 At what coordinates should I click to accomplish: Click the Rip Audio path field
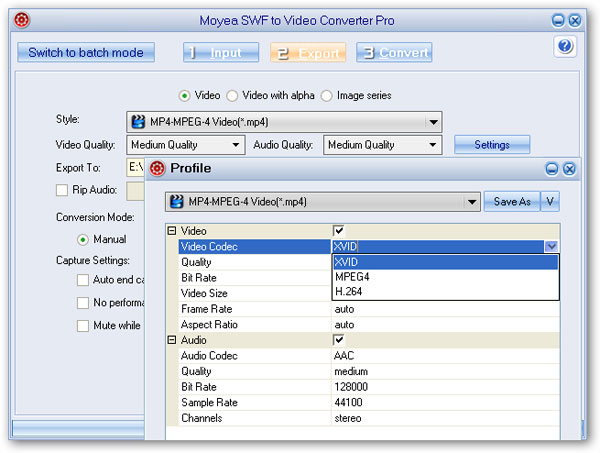(x=135, y=191)
